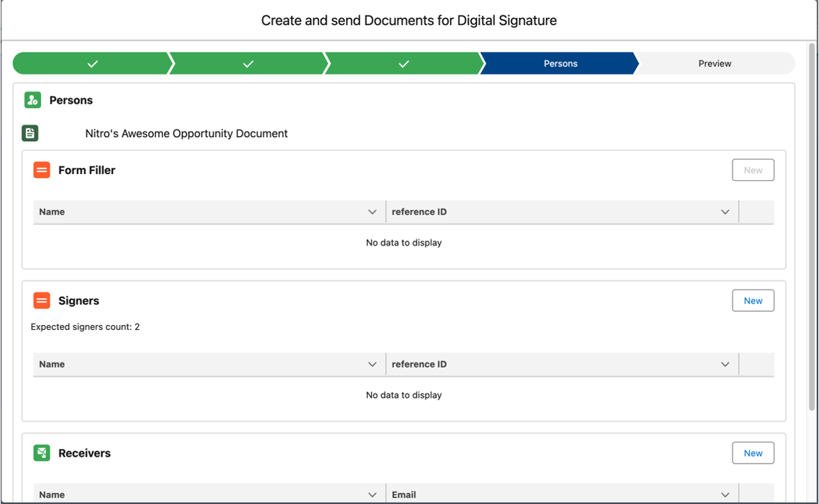Click New to add a receiver
Image resolution: width=819 pixels, height=504 pixels.
(x=753, y=453)
